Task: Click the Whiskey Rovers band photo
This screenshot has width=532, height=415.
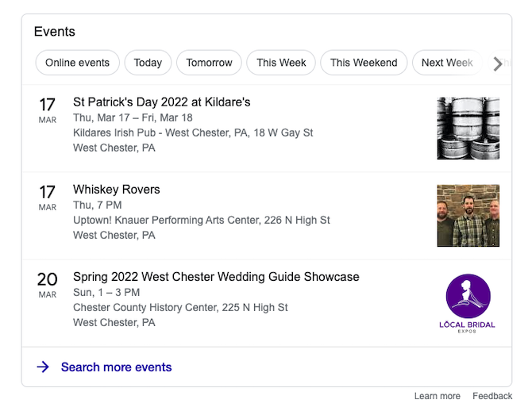Action: pyautogui.click(x=468, y=215)
